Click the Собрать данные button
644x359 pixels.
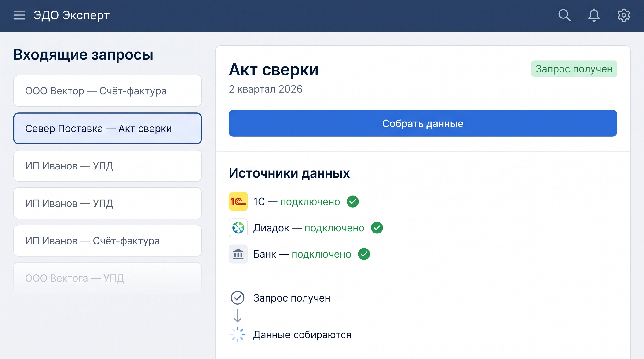tap(423, 123)
